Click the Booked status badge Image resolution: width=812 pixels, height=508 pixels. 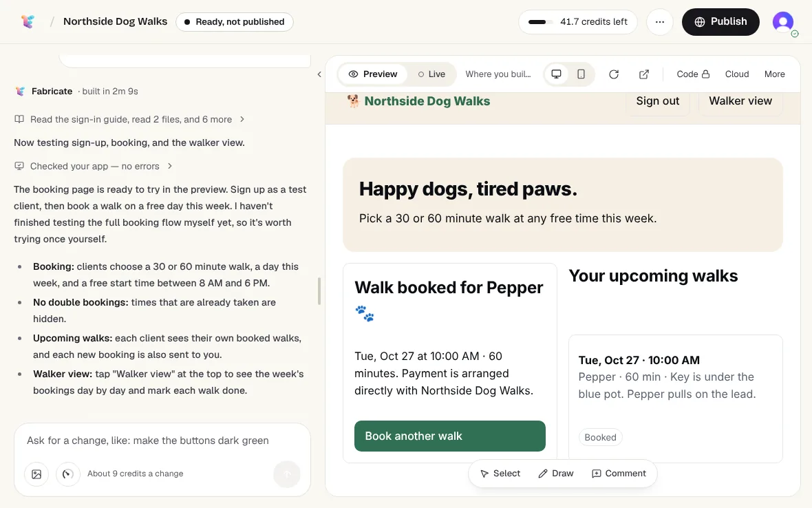point(600,437)
